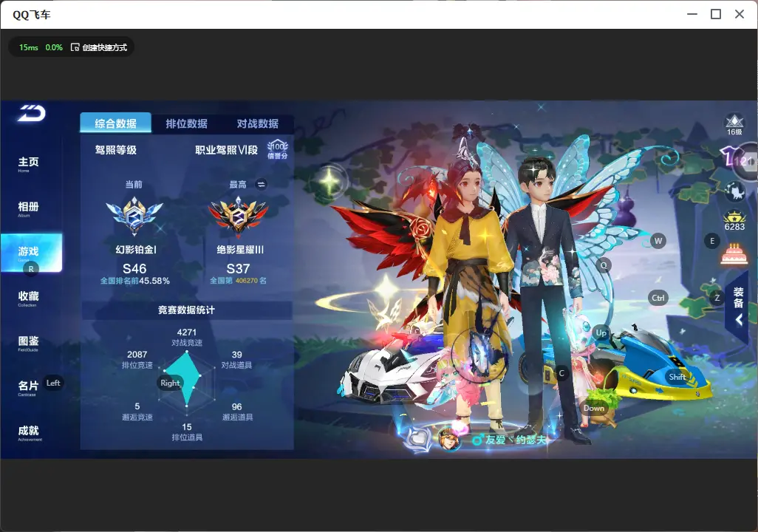
Task: Click the Q key overlay button
Action: point(604,265)
